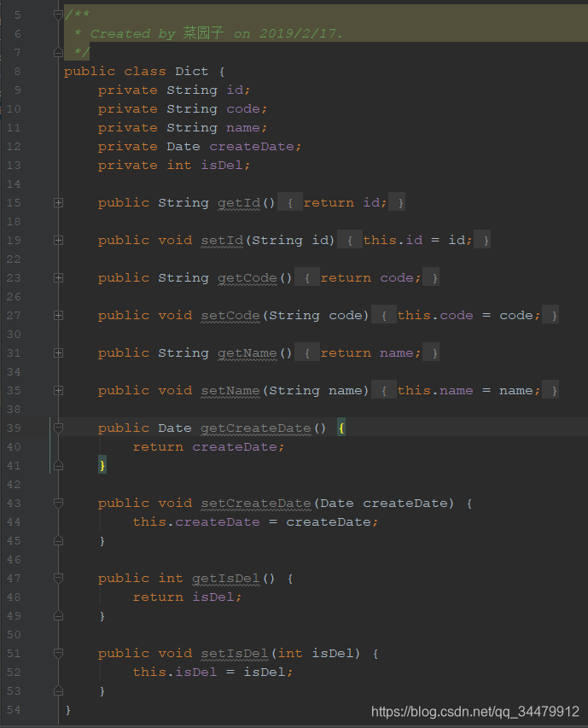Collapse the Javadoc comment block at top

[59, 15]
